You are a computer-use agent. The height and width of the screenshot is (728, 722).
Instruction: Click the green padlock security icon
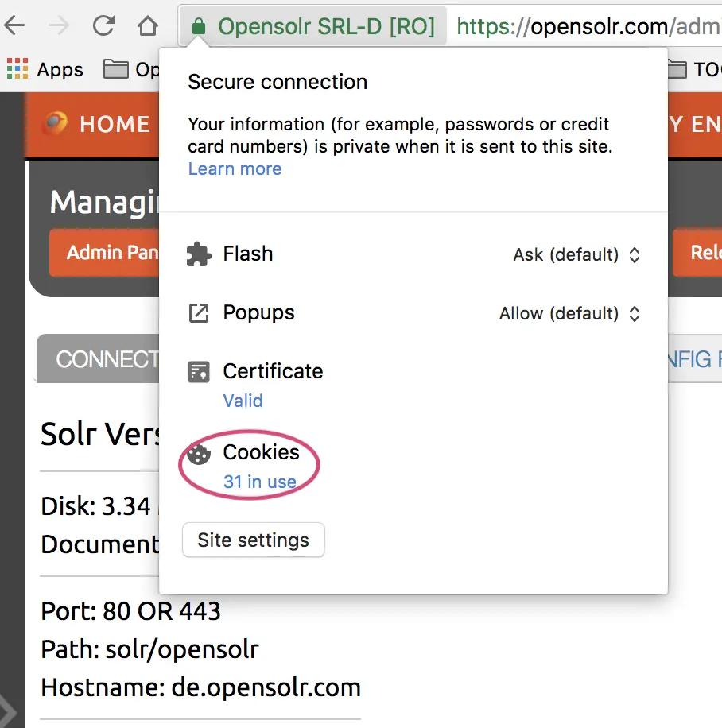coord(199,27)
